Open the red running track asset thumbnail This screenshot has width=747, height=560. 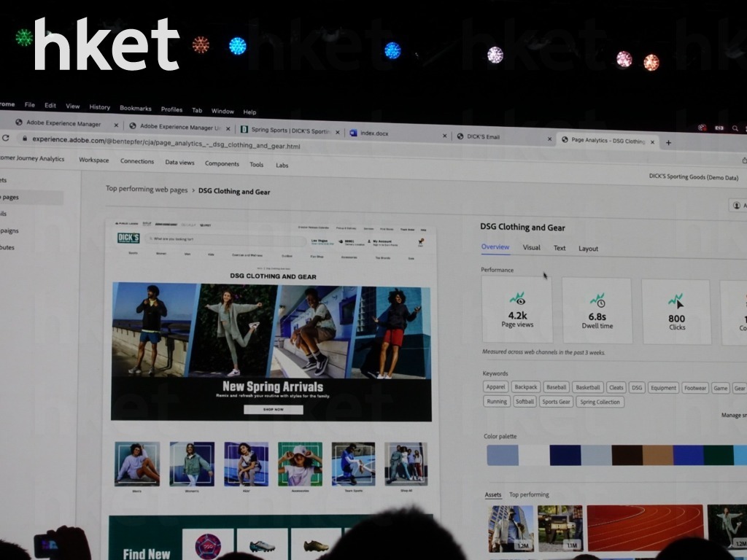(x=645, y=528)
